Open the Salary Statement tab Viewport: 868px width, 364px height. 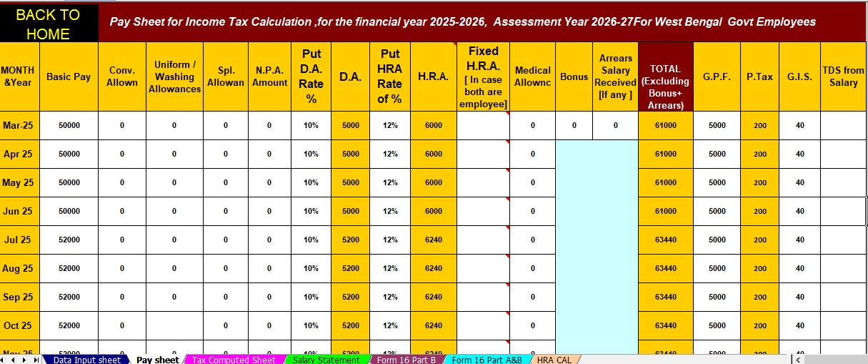coord(326,360)
